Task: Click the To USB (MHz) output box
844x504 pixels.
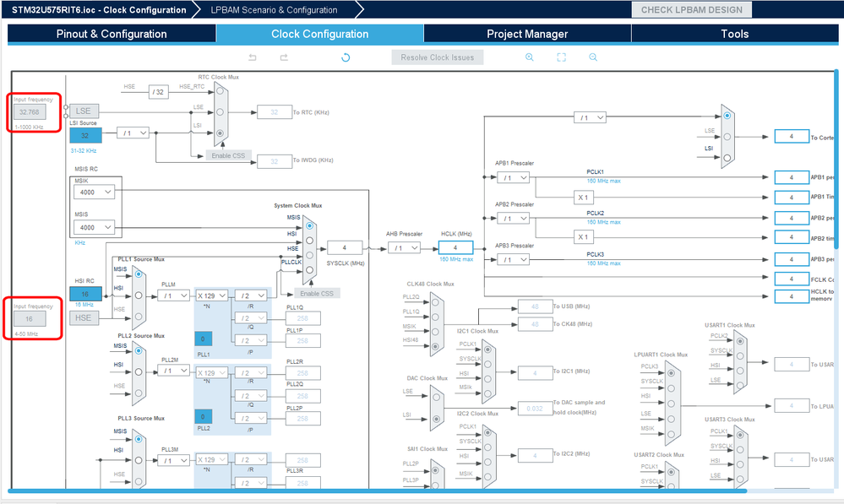Action: pyautogui.click(x=535, y=306)
